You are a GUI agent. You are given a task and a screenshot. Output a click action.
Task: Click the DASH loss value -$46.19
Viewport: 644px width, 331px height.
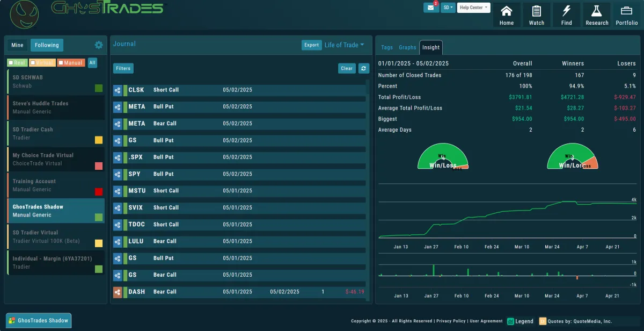point(355,292)
